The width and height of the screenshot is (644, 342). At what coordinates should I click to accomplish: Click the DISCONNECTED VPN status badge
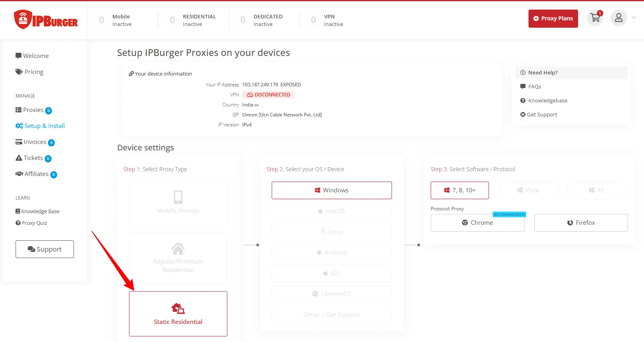[268, 95]
